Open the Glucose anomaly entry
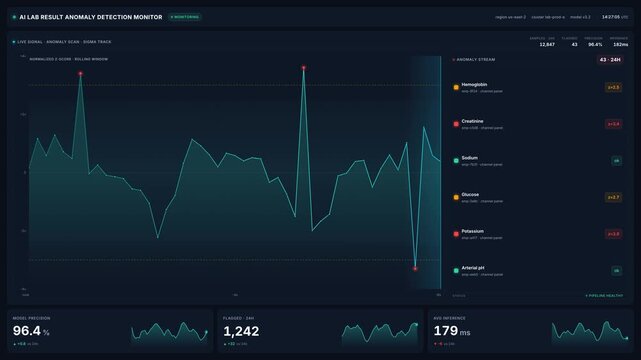The width and height of the screenshot is (641, 360). [538, 197]
